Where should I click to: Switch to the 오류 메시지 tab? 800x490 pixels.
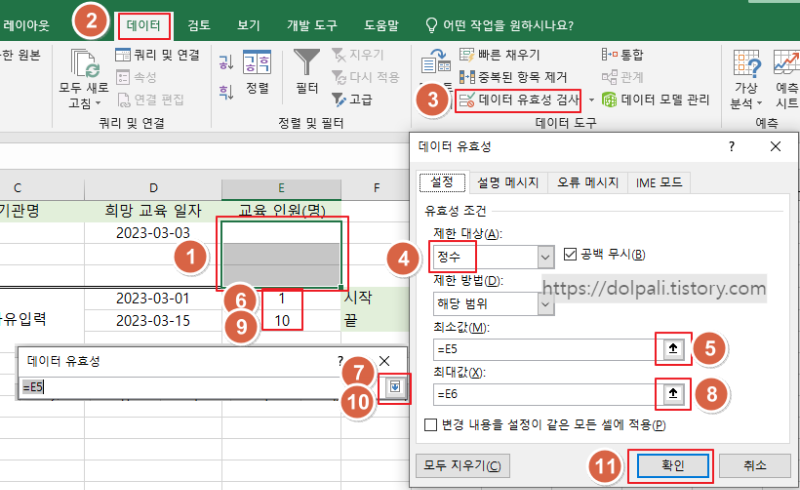click(x=588, y=182)
